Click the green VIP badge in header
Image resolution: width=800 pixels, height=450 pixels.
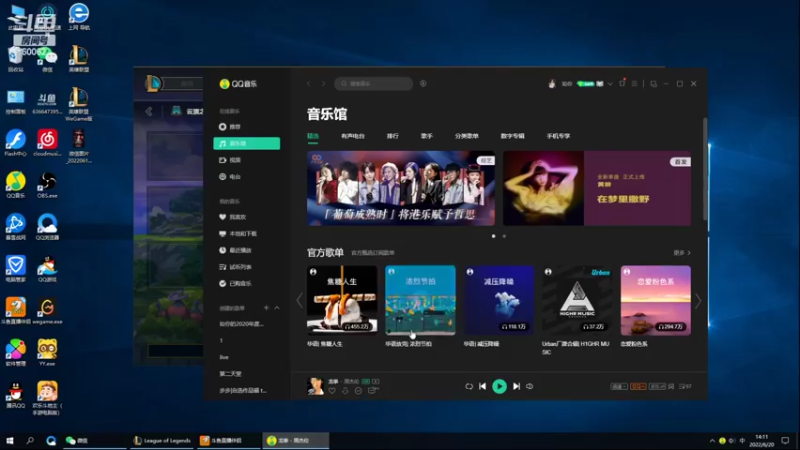(x=585, y=84)
